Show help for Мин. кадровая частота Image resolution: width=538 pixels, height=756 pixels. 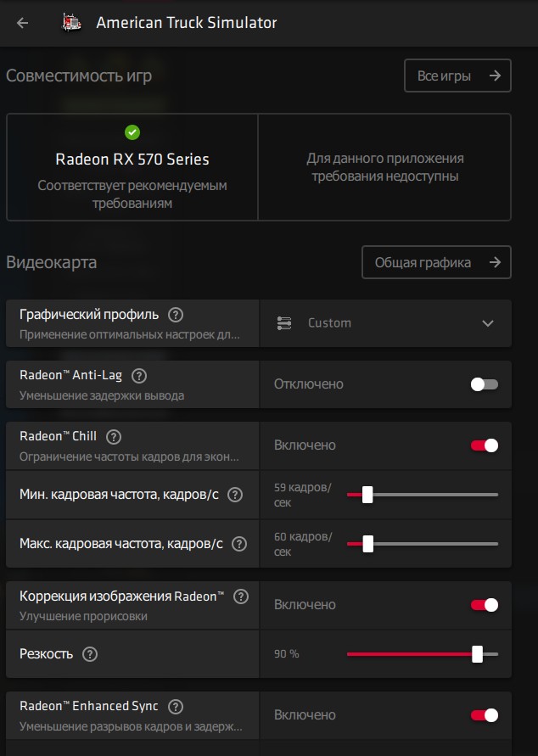click(235, 495)
